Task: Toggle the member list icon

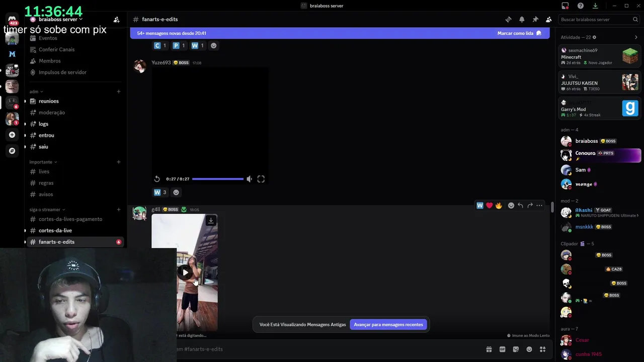Action: pyautogui.click(x=549, y=19)
